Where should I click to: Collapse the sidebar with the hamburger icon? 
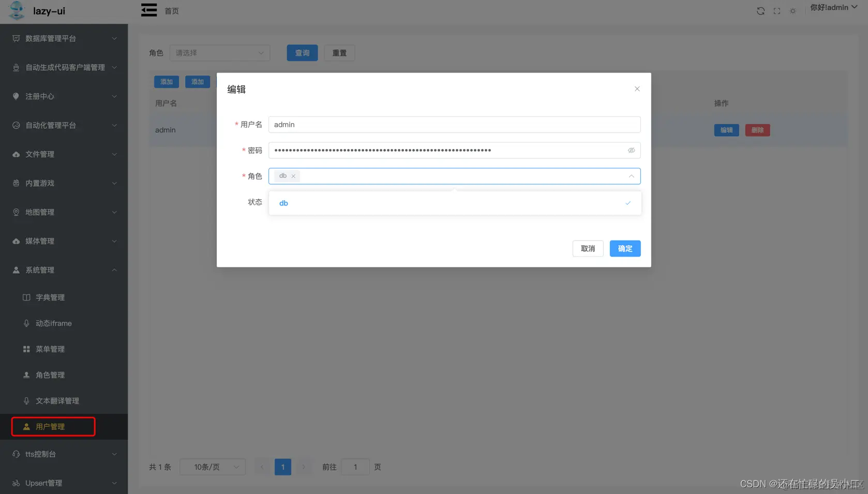point(149,10)
